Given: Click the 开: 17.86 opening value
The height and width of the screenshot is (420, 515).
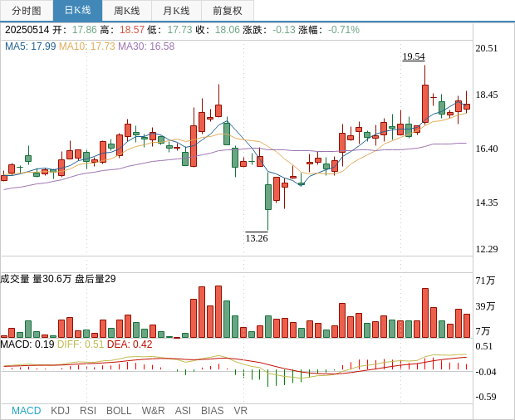Looking at the screenshot, I should click(75, 30).
